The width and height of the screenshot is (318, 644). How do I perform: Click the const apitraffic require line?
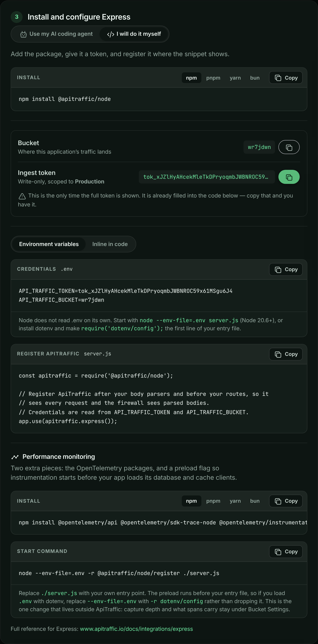96,376
